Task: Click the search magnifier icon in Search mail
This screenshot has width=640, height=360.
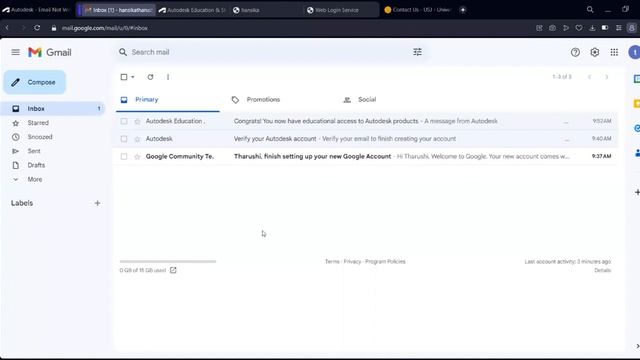Action: tap(122, 52)
